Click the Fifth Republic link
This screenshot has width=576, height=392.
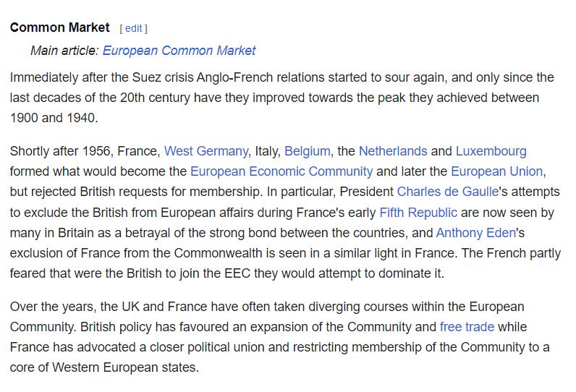click(418, 212)
